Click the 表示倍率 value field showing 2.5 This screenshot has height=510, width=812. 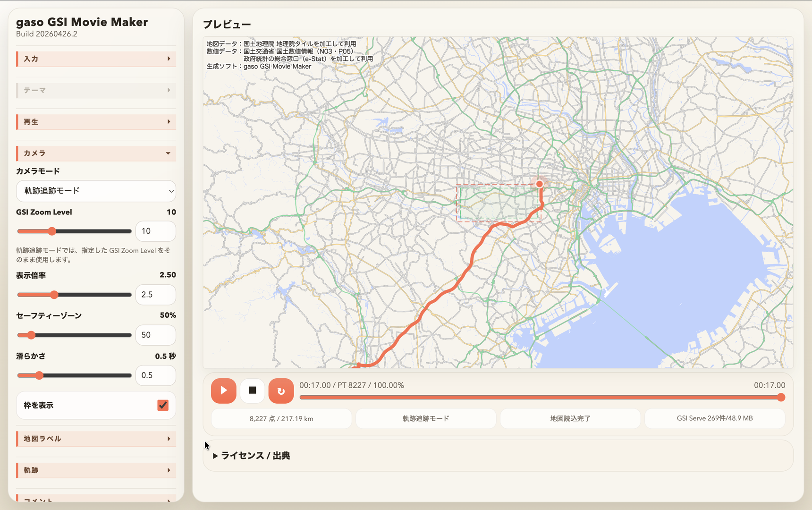[x=156, y=295]
